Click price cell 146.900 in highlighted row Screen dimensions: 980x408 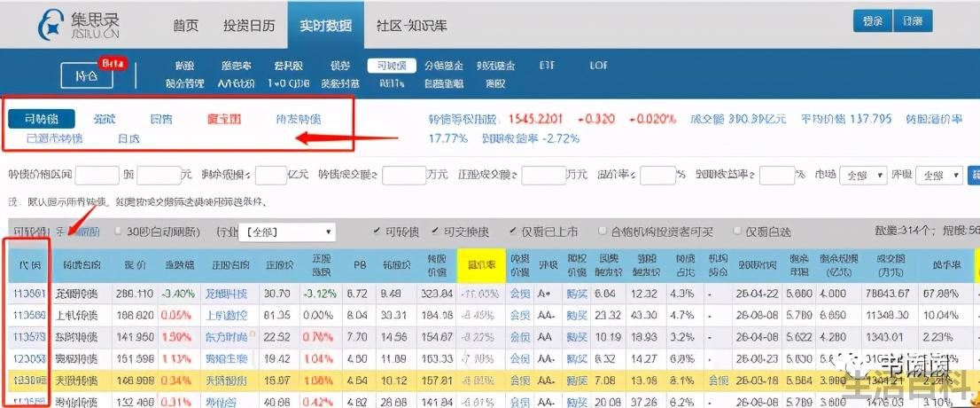(136, 381)
